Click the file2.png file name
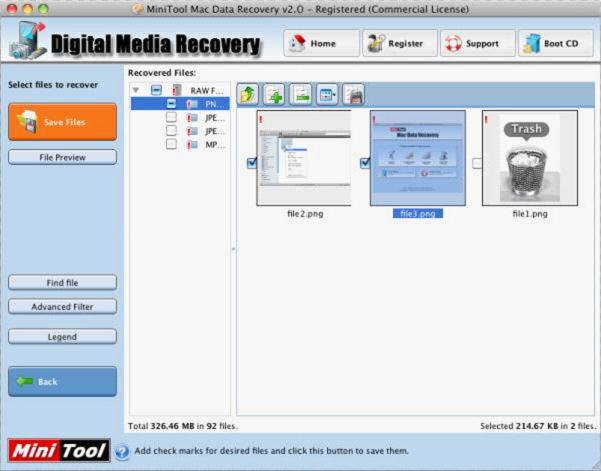This screenshot has height=471, width=601. point(305,214)
